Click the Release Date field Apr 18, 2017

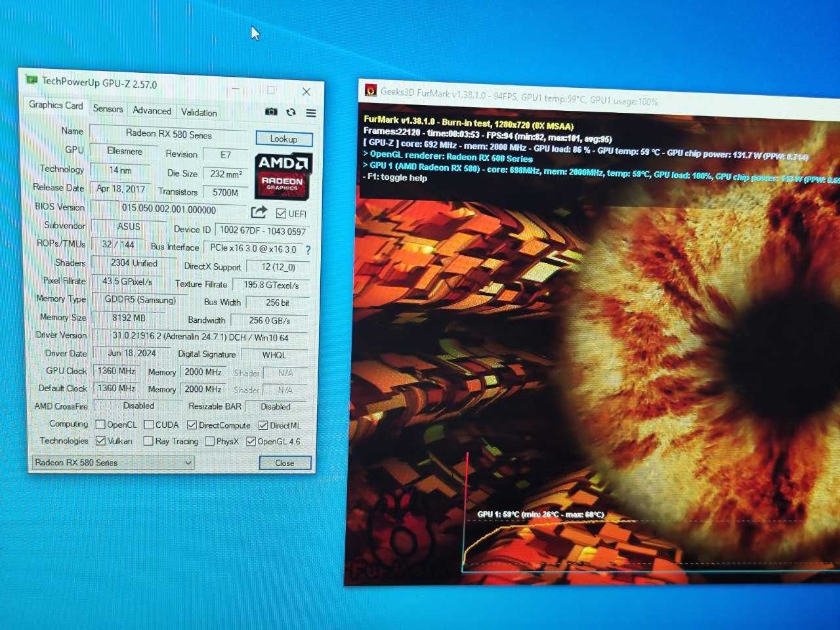pyautogui.click(x=121, y=188)
